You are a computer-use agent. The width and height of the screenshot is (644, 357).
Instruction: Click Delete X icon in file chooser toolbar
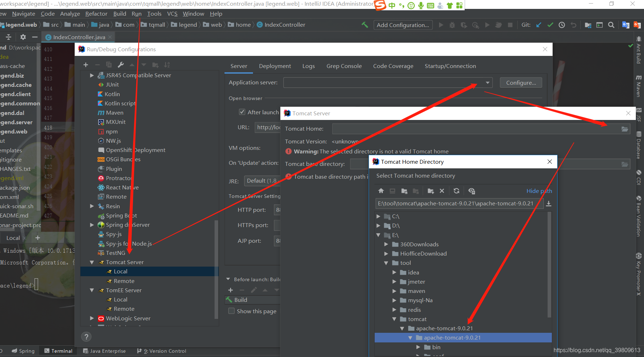(442, 191)
